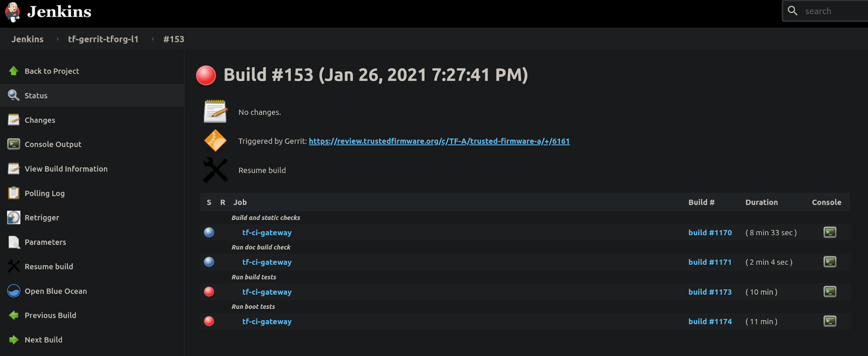The image size is (868, 356).
Task: Open console icon for build #1173
Action: [829, 292]
